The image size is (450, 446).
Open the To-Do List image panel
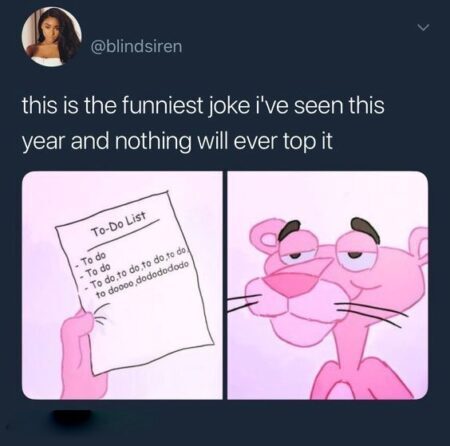pyautogui.click(x=122, y=285)
